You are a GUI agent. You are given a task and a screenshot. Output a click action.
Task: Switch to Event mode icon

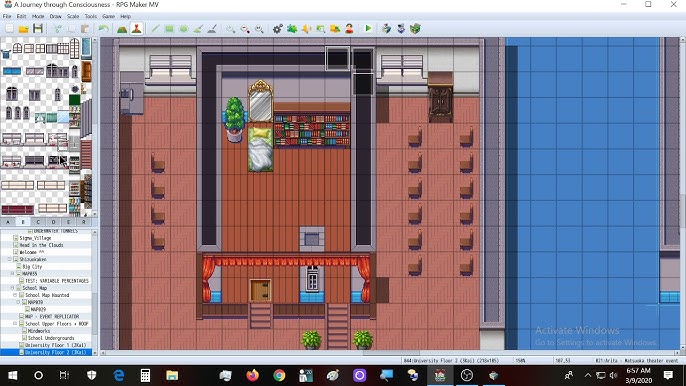pyautogui.click(x=136, y=29)
